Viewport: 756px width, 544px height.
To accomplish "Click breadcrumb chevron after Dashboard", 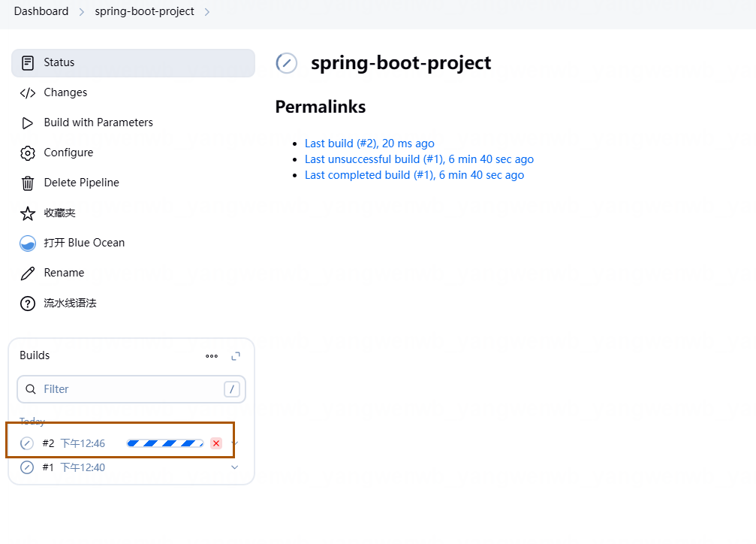I will pos(82,12).
